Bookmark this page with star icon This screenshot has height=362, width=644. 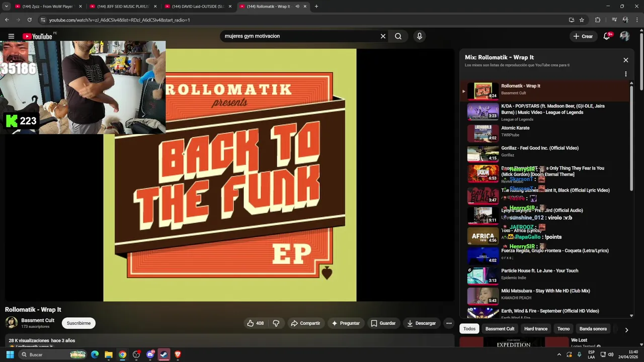click(x=582, y=20)
